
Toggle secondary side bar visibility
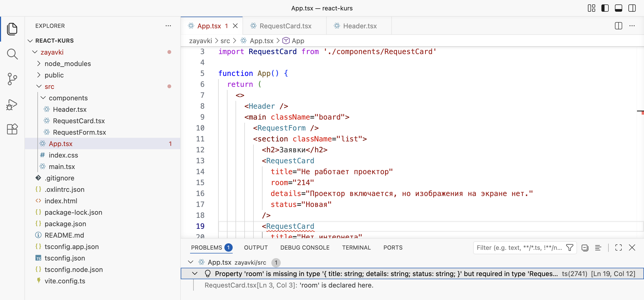(632, 8)
